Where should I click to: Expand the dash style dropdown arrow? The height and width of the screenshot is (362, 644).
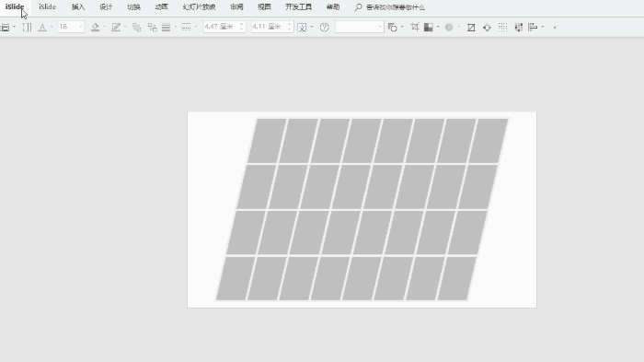coord(196,27)
